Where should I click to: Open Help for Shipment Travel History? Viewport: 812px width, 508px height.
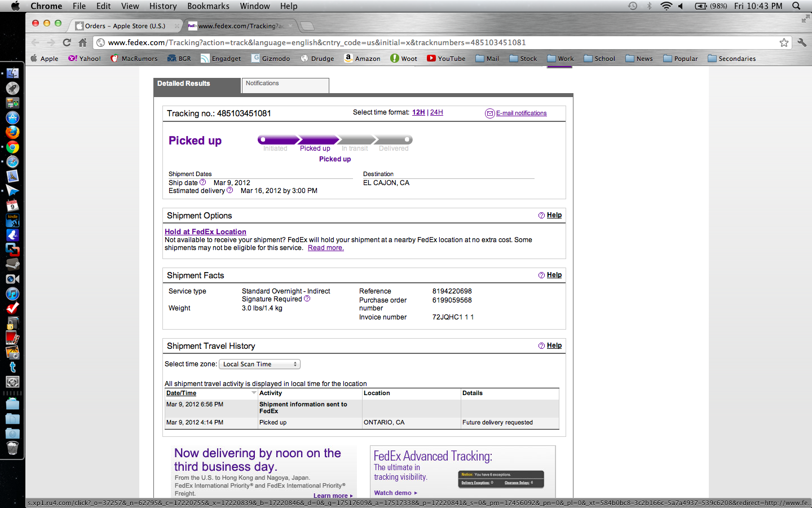coord(554,345)
